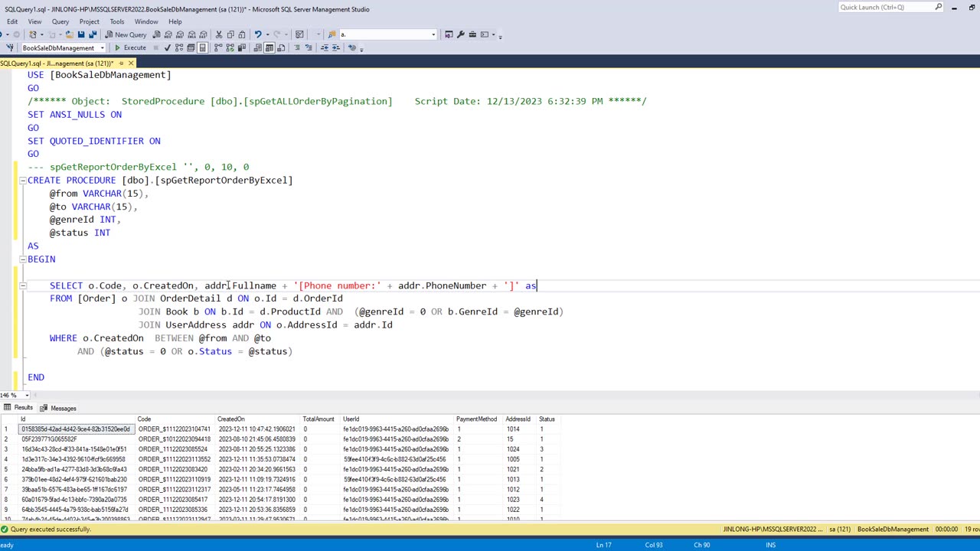This screenshot has width=980, height=551.
Task: Click the Toolbox briefcase icon
Action: 472,34
